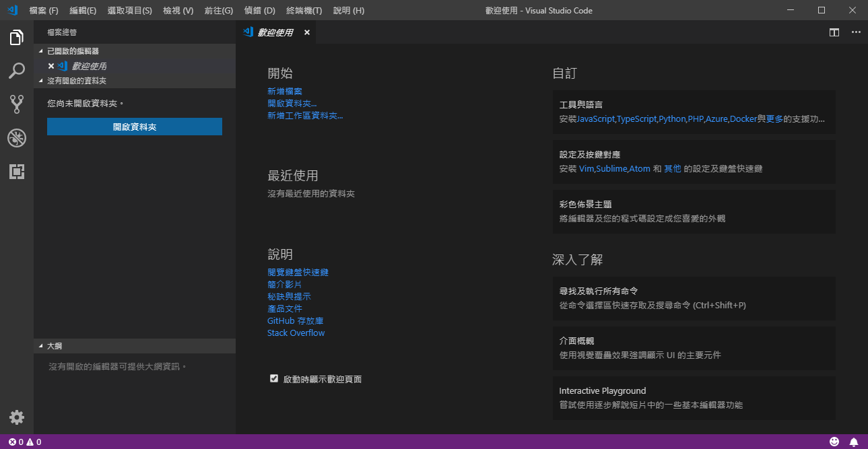Screen dimensions: 868x449
Task: Click the TypeScript install link
Action: (x=636, y=119)
